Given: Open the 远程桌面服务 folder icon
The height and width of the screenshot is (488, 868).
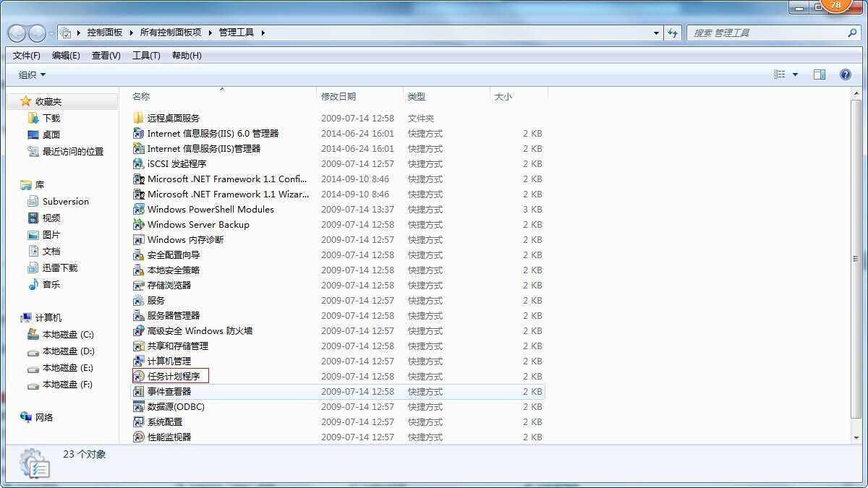Looking at the screenshot, I should [x=139, y=118].
